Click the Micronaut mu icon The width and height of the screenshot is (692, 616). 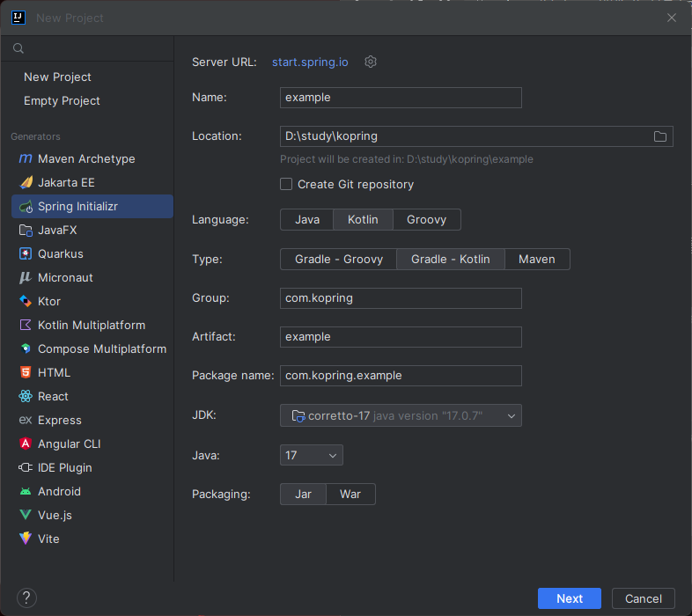point(26,277)
